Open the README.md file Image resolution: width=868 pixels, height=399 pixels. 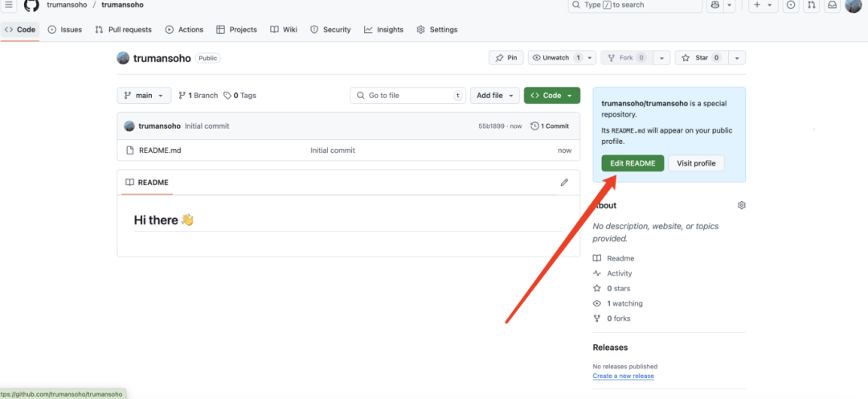[160, 150]
